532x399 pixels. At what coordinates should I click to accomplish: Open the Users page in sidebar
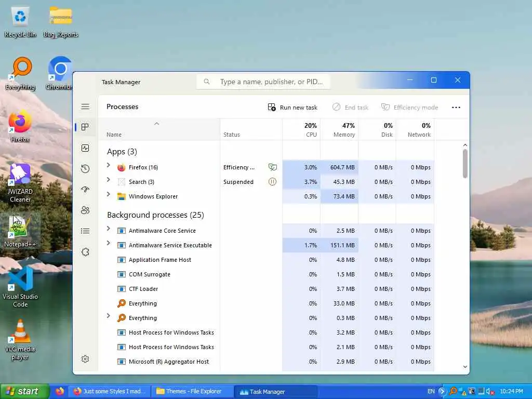85,210
